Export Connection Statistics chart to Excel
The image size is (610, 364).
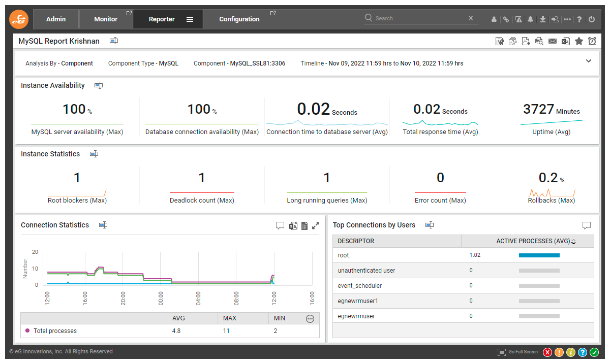(x=293, y=226)
